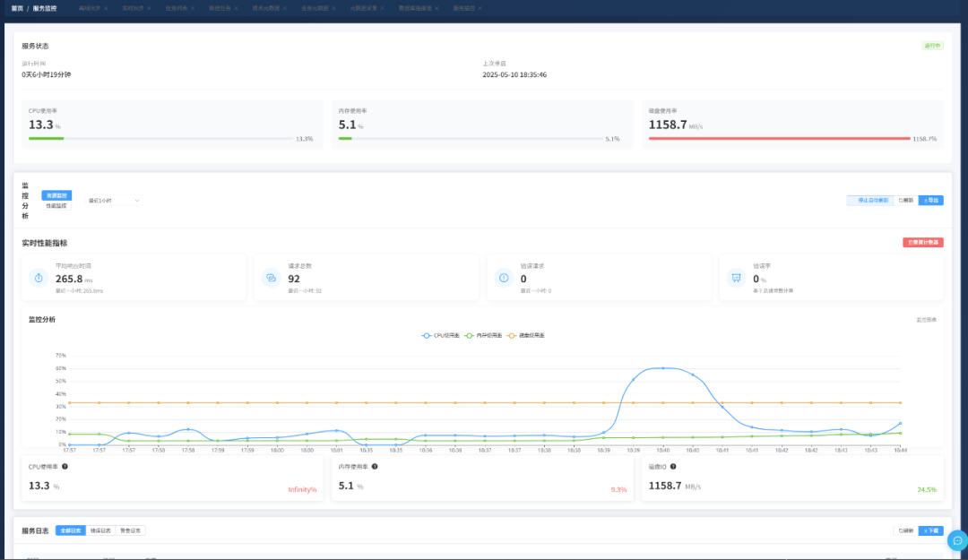
Task: Open the 新建任务 tab
Action: 220,9
